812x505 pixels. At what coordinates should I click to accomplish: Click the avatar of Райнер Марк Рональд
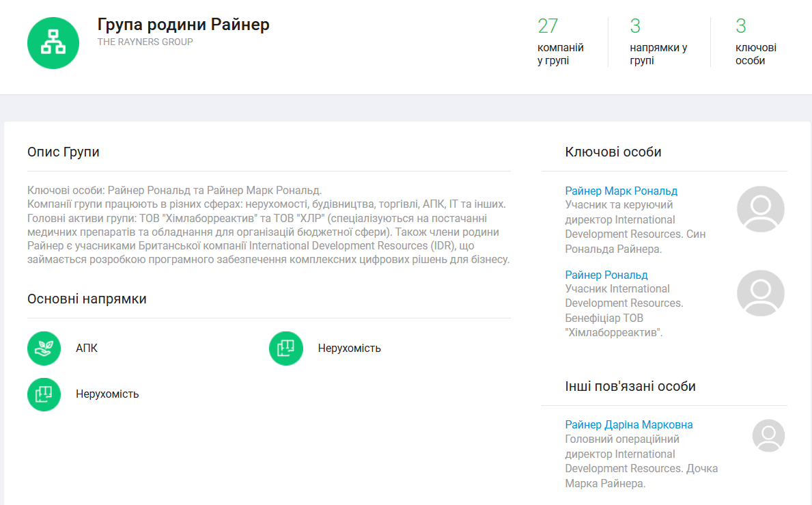coord(761,209)
